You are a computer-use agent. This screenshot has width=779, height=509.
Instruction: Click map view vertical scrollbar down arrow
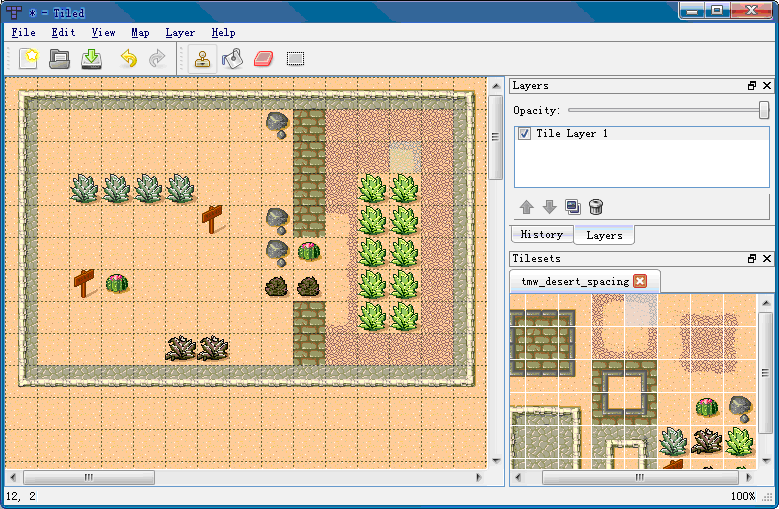pyautogui.click(x=496, y=461)
